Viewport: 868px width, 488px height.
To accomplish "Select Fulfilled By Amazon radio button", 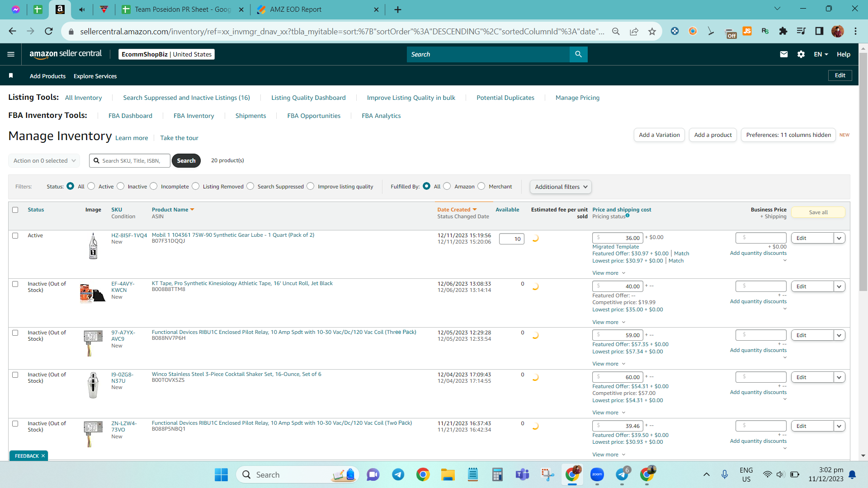I will click(x=447, y=186).
